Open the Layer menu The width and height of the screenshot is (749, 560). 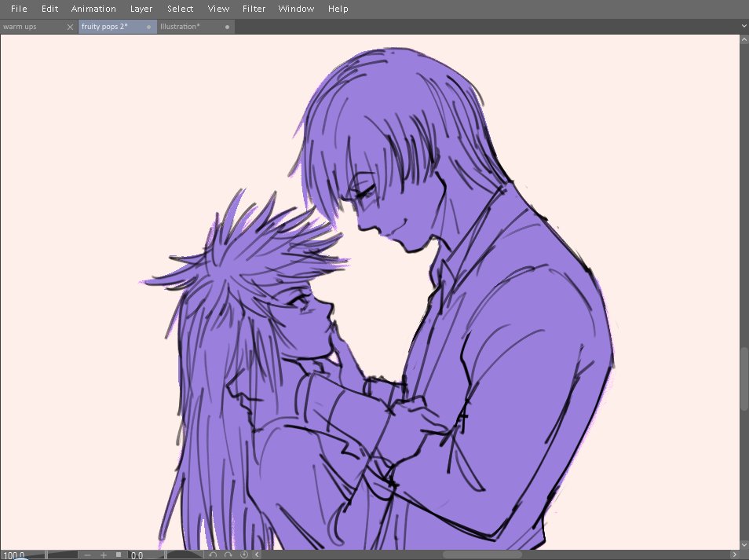[141, 9]
